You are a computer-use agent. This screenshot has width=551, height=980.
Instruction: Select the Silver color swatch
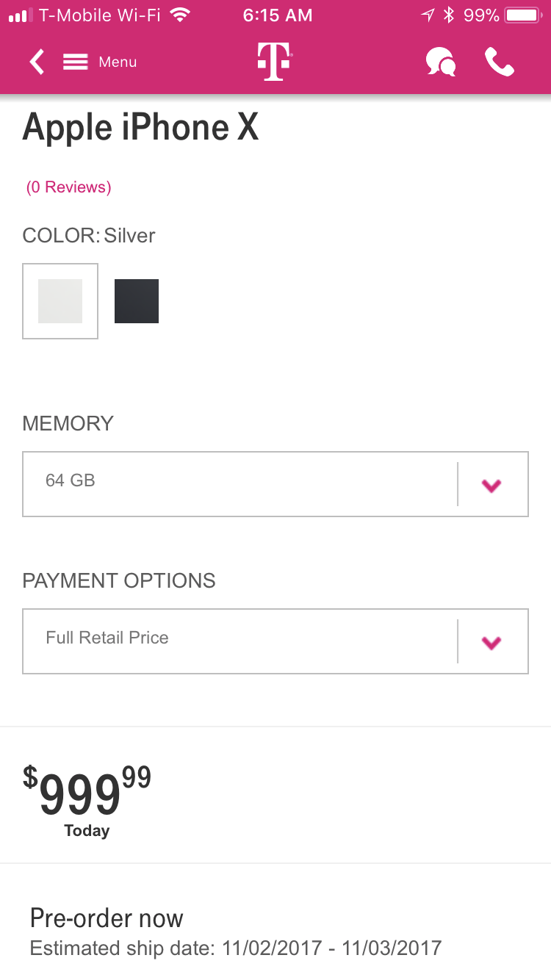[x=60, y=301]
